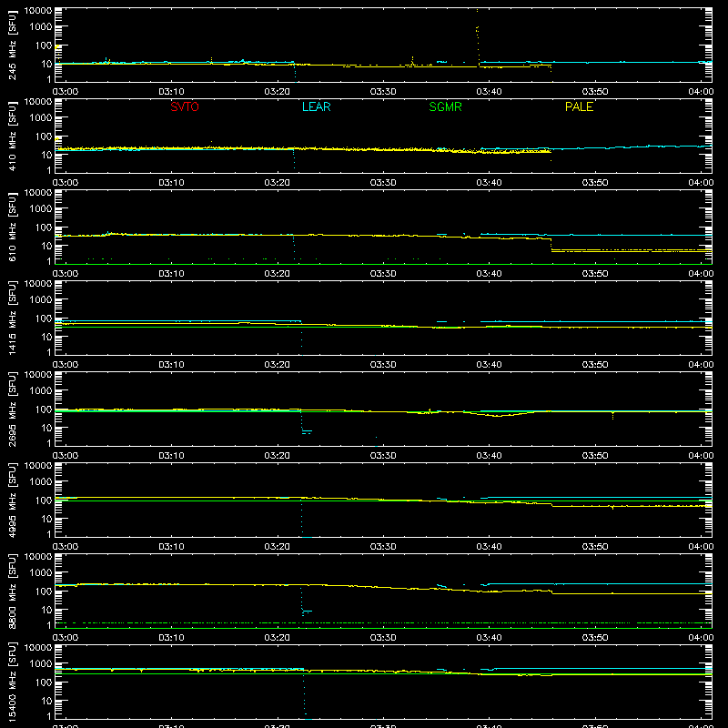The image size is (728, 728).
Task: Click the yellow PALE station legend label
Action: 579,106
